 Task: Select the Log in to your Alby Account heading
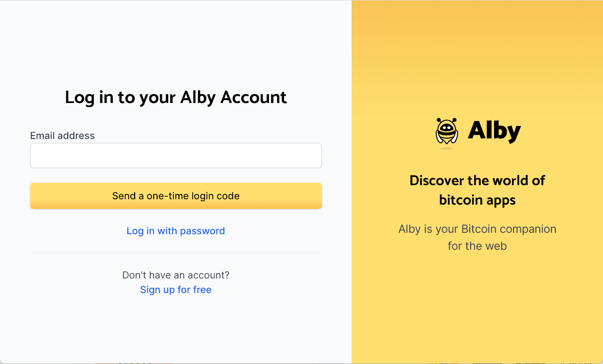pyautogui.click(x=176, y=97)
